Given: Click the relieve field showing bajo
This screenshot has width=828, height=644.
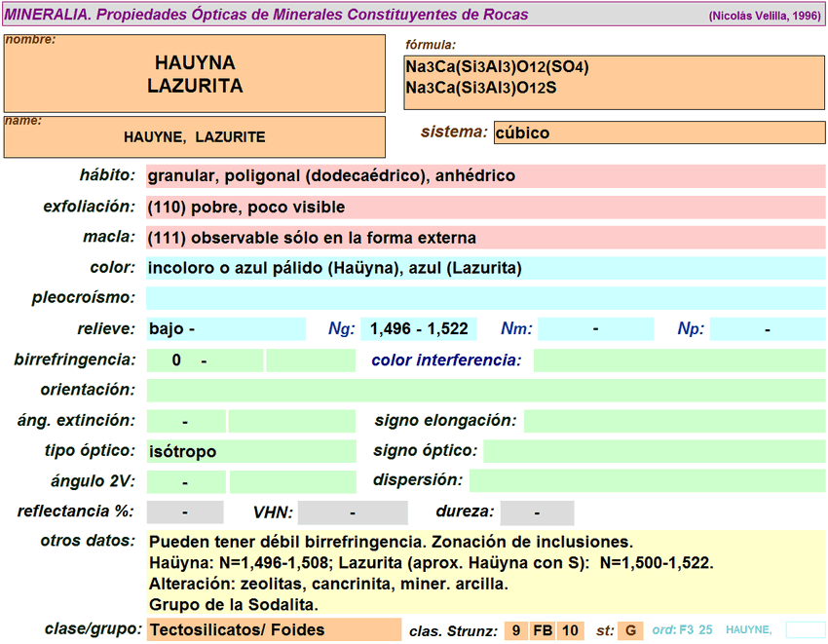Looking at the screenshot, I should [x=225, y=329].
